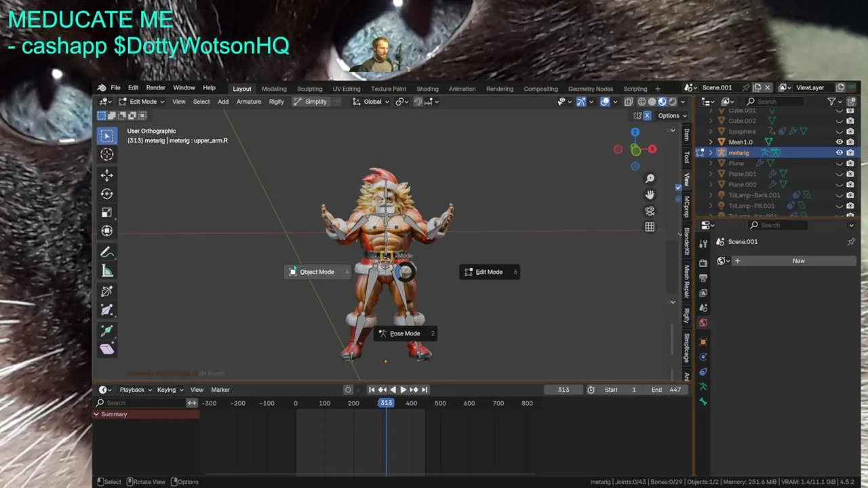This screenshot has width=868, height=488.
Task: Hide metarig in the outliner
Action: pyautogui.click(x=840, y=152)
